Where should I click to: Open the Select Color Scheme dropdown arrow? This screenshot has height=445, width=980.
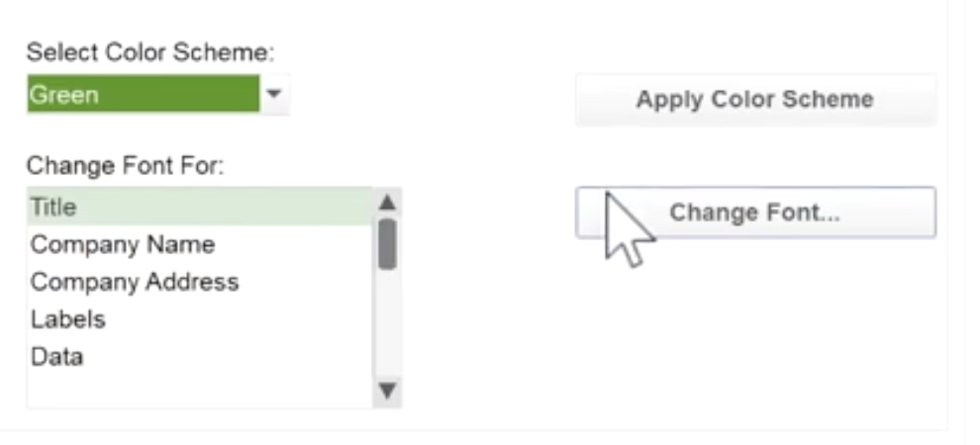[x=274, y=94]
